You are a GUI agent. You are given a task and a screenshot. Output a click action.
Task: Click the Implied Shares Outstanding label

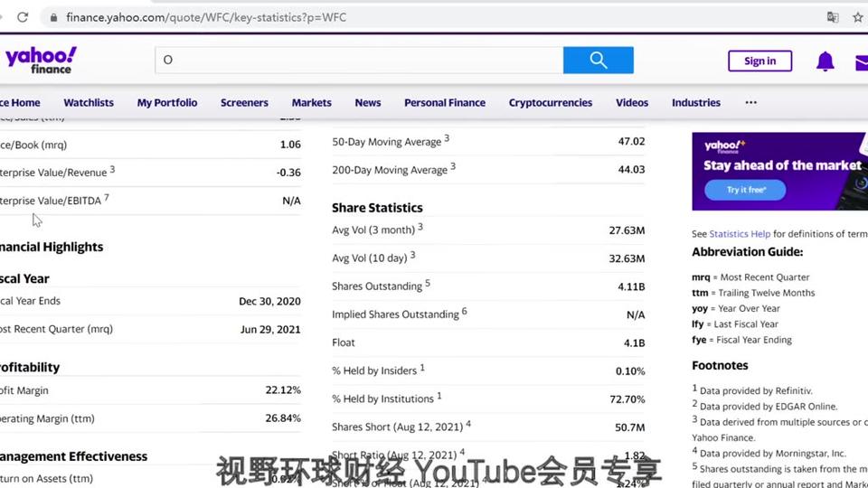click(x=395, y=314)
